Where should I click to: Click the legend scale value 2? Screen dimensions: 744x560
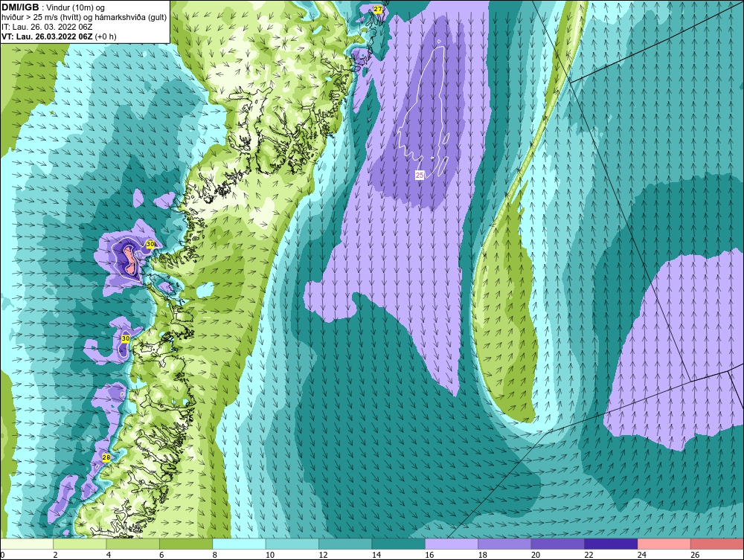click(x=56, y=555)
